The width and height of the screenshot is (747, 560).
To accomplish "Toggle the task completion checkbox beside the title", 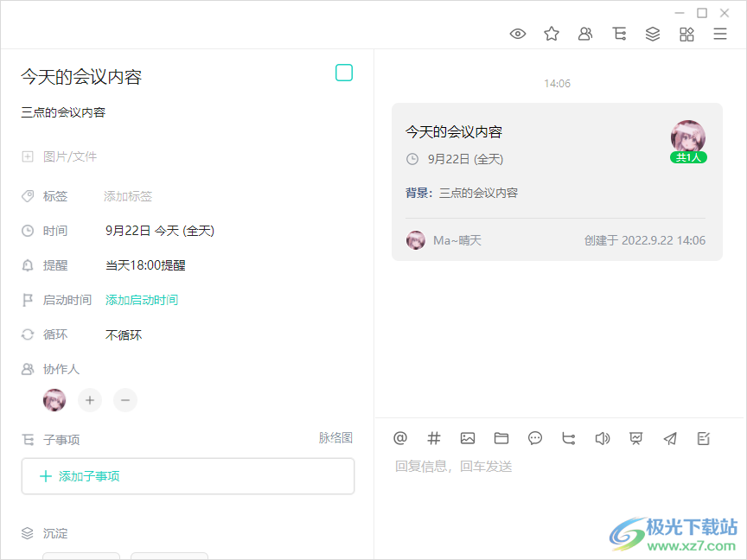I will 344,73.
